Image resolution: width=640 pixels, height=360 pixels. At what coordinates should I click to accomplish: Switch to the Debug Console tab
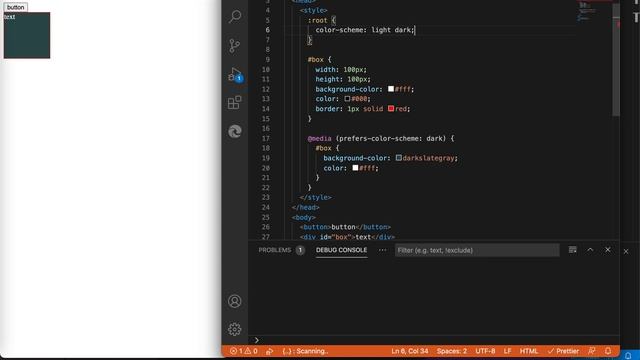point(342,250)
